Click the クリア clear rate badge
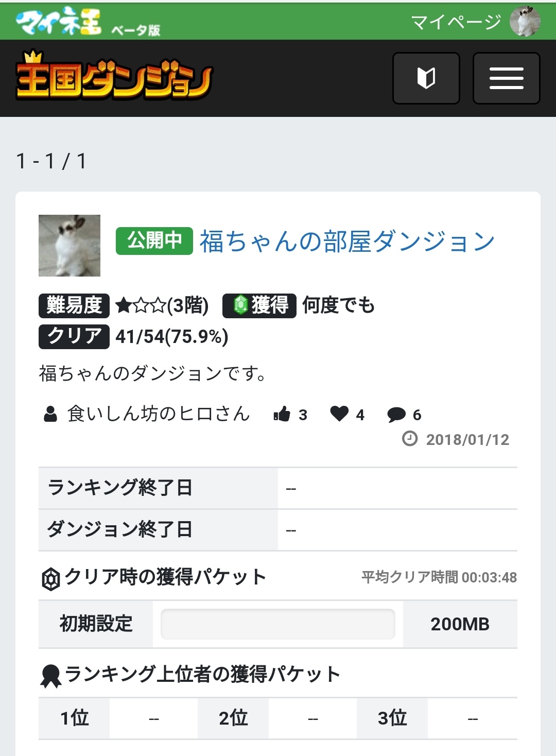The height and width of the screenshot is (756, 556). 74,336
